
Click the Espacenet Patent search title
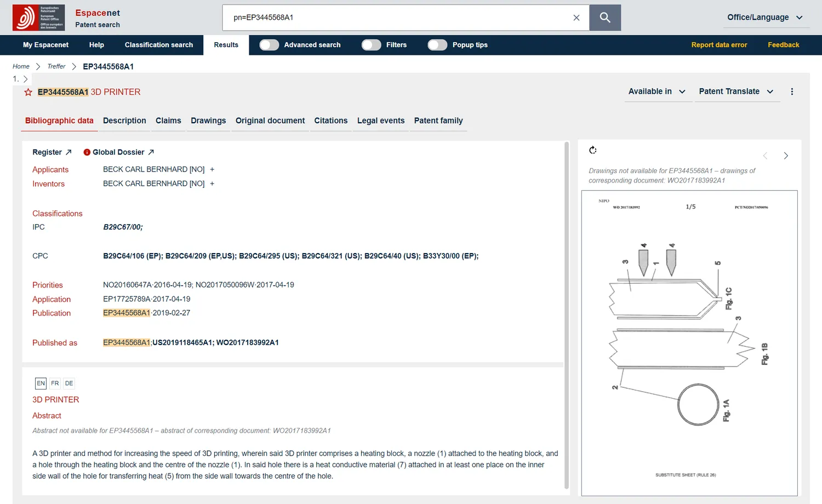98,18
